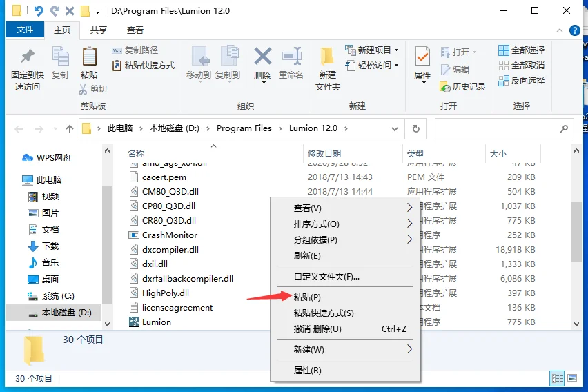Select the CrashMonitor file

pyautogui.click(x=163, y=235)
